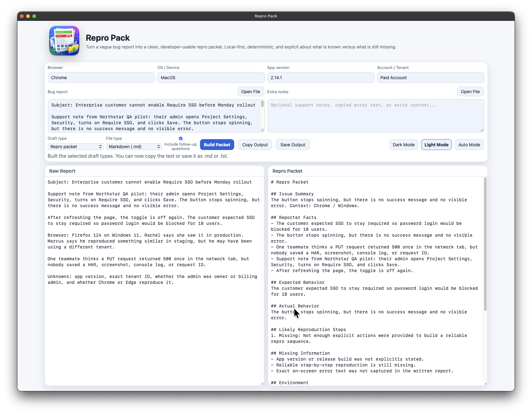Click the Raw Report panel resize grip
The image size is (532, 414).
point(262,384)
